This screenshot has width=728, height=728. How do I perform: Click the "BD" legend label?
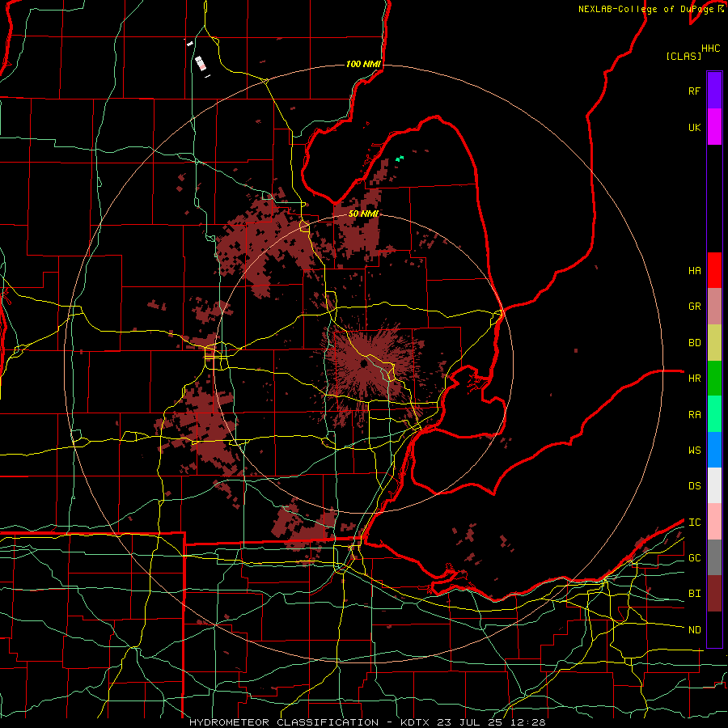[694, 343]
